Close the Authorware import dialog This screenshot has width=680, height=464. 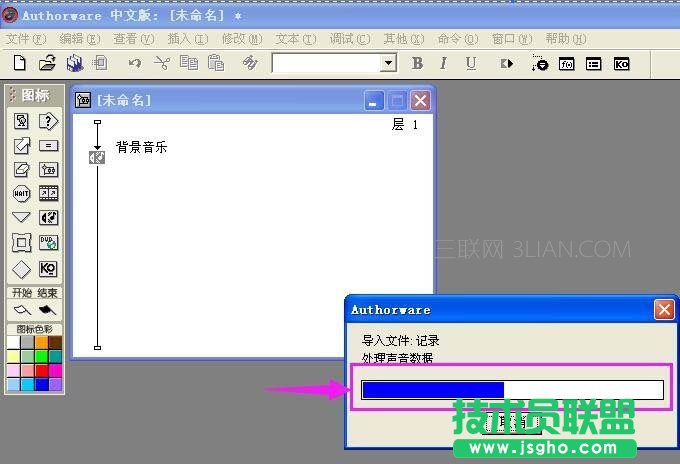pyautogui.click(x=664, y=310)
